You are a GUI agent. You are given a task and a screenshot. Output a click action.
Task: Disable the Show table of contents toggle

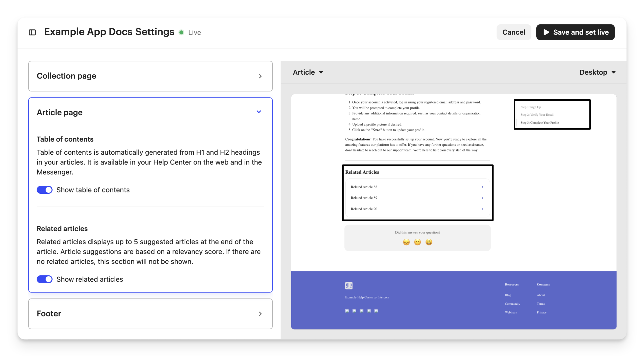(x=44, y=190)
